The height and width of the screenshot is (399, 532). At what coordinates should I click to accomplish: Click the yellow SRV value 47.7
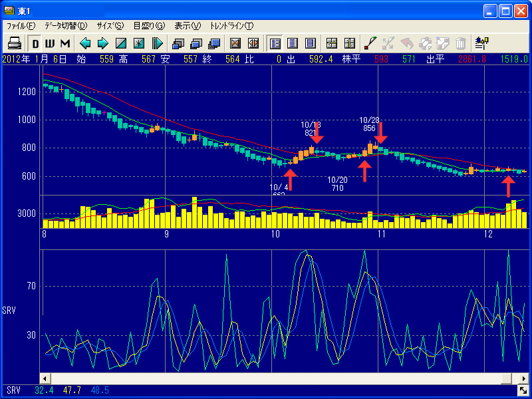click(72, 390)
